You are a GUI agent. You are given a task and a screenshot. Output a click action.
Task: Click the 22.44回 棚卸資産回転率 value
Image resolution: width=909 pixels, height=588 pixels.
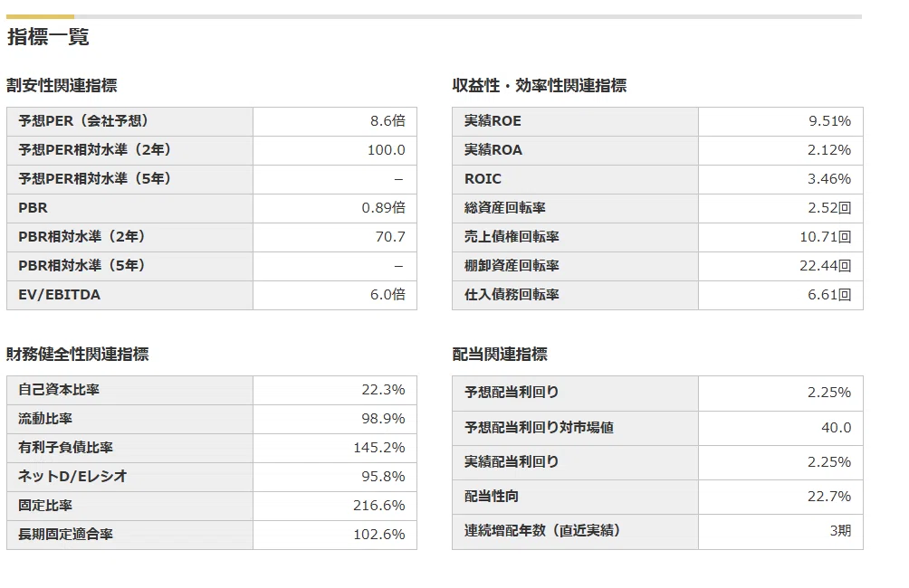click(x=826, y=266)
